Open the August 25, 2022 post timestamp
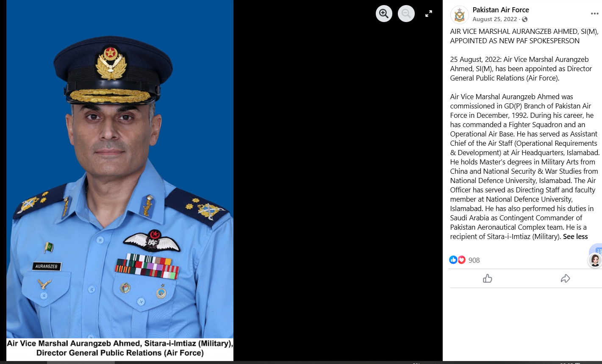Image resolution: width=602 pixels, height=364 pixels. 495,19
